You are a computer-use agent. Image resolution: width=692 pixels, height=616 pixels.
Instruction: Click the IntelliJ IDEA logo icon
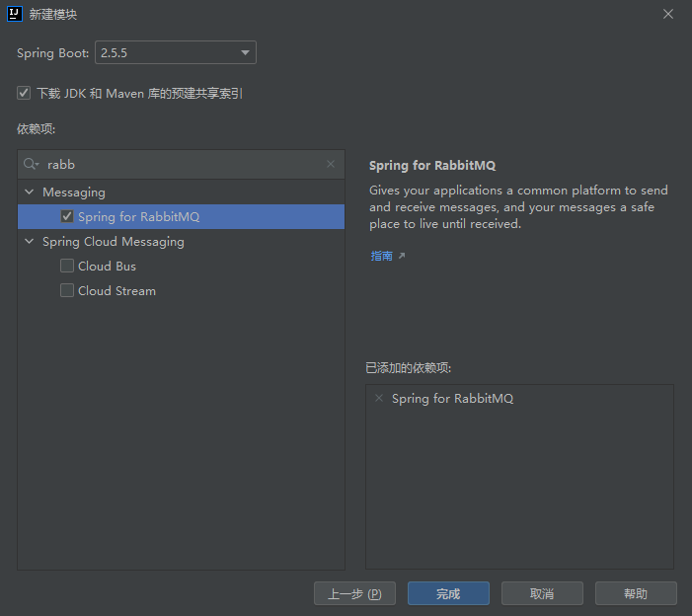(15, 14)
